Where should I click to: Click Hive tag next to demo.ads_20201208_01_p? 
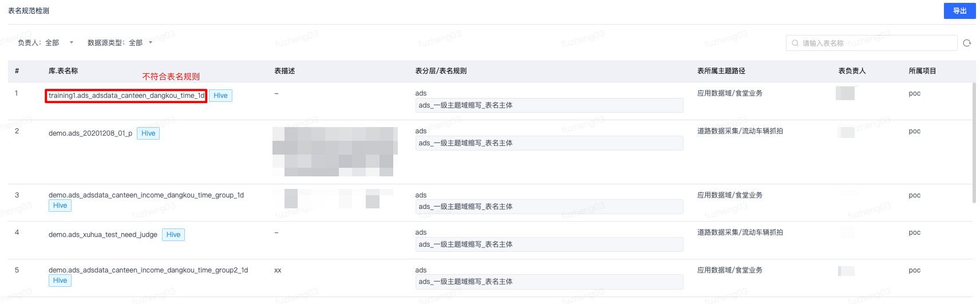(x=148, y=133)
